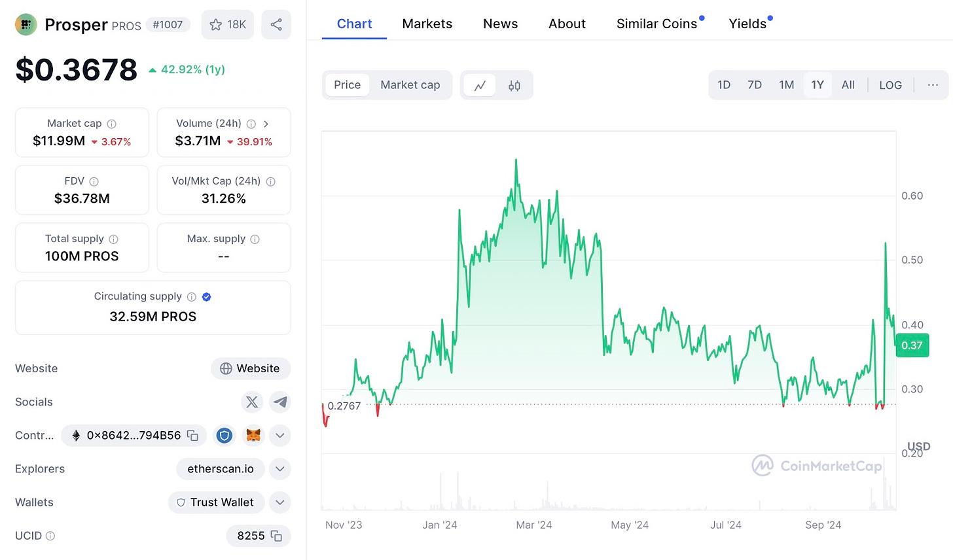The height and width of the screenshot is (560, 953).
Task: Open Max. supply info icon
Action: (x=255, y=239)
